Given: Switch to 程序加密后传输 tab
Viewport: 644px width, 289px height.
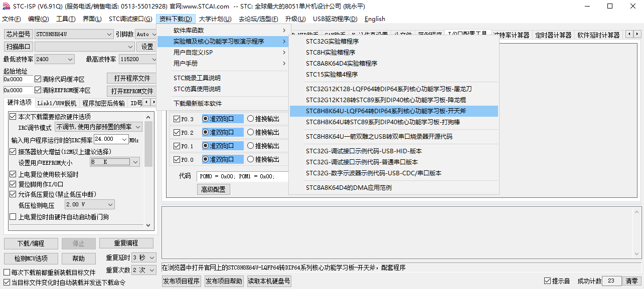Looking at the screenshot, I should [104, 103].
